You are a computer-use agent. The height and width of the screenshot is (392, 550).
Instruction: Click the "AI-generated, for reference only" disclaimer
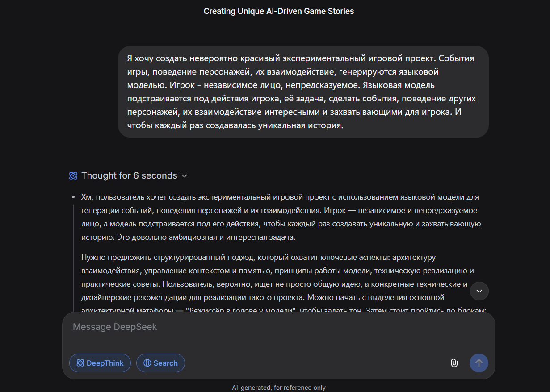[279, 388]
